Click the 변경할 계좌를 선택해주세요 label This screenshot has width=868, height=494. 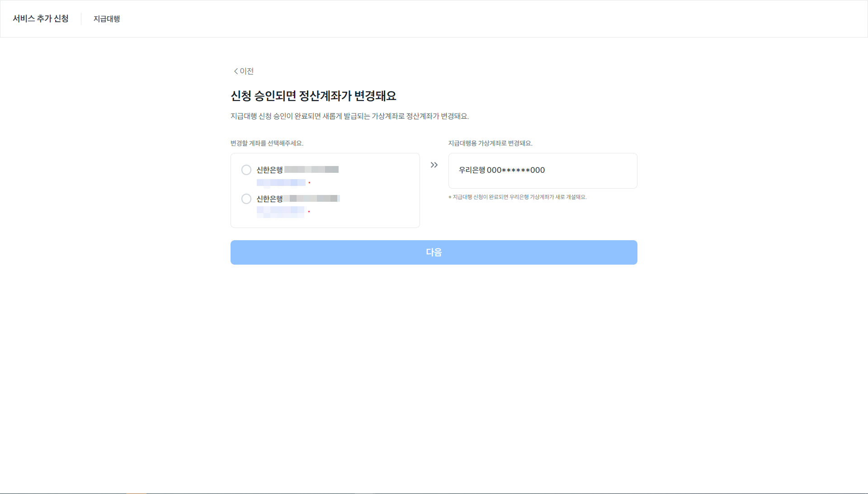267,143
